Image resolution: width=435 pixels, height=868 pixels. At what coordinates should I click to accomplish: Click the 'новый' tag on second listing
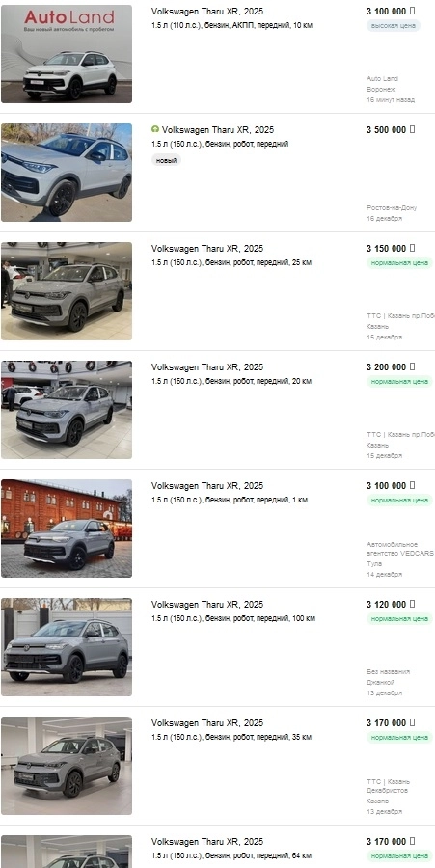click(x=166, y=160)
